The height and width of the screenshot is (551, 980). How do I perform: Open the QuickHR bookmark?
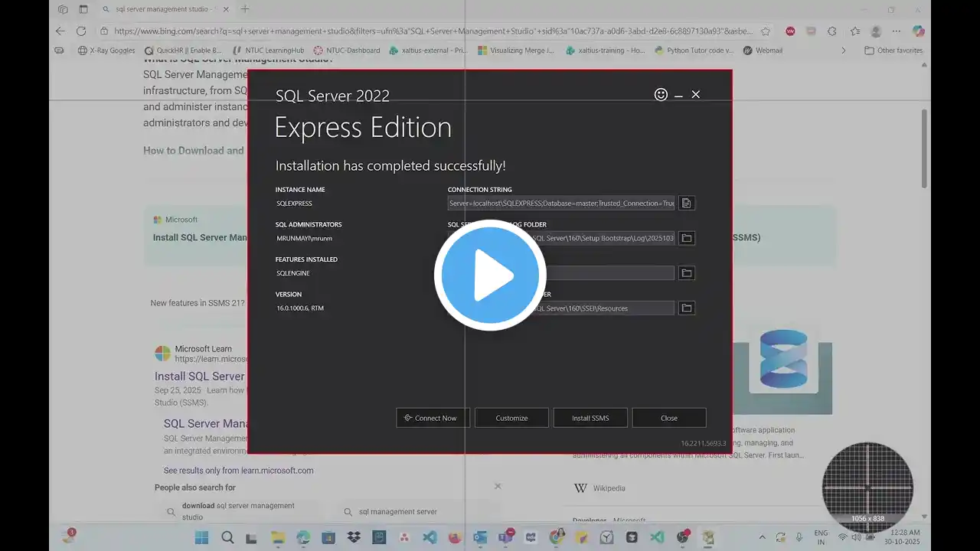[182, 51]
